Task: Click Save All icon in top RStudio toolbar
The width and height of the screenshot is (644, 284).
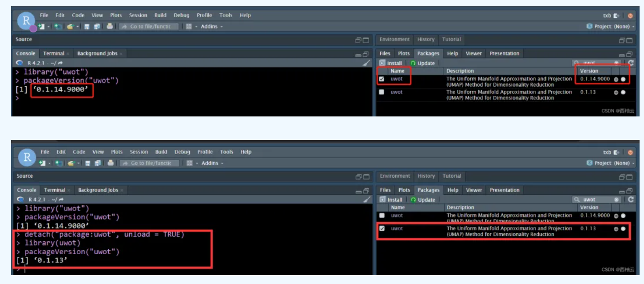Action: point(97,27)
